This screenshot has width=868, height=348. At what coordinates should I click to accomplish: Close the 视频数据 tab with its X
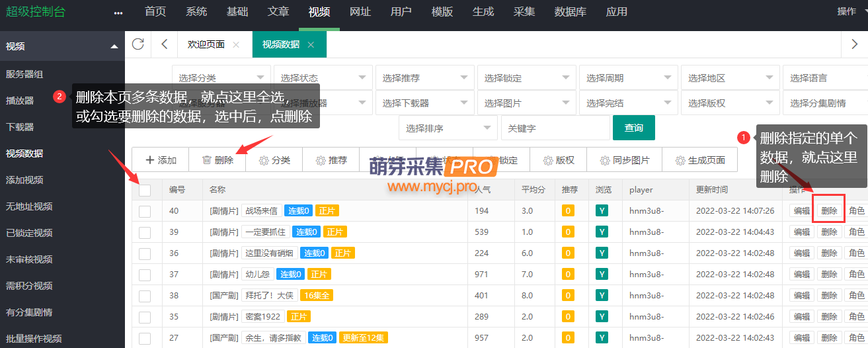tap(311, 44)
